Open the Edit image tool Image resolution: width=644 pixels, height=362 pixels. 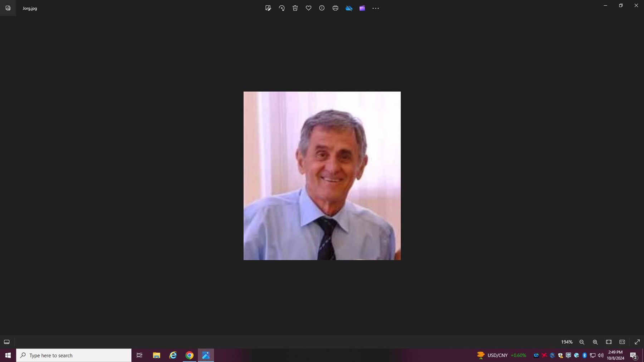pyautogui.click(x=268, y=8)
